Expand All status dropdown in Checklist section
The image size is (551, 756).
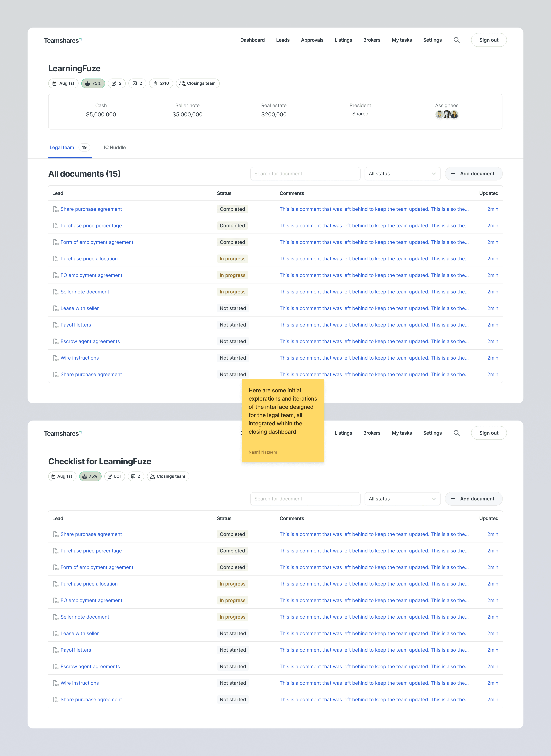[402, 499]
